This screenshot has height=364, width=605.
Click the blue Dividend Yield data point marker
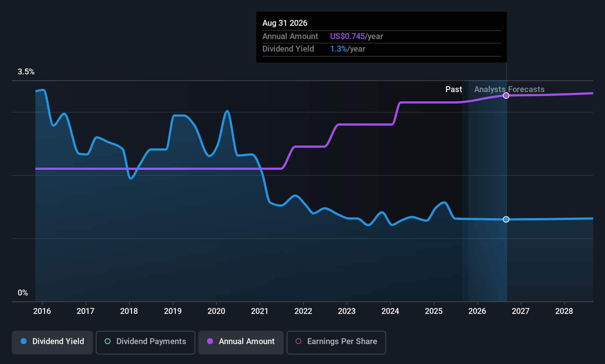click(x=506, y=220)
